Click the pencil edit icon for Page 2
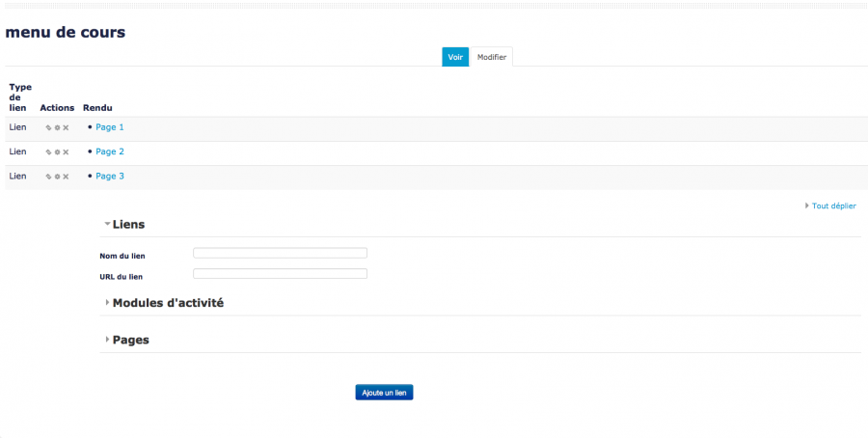Image resolution: width=868 pixels, height=438 pixels. pyautogui.click(x=48, y=152)
